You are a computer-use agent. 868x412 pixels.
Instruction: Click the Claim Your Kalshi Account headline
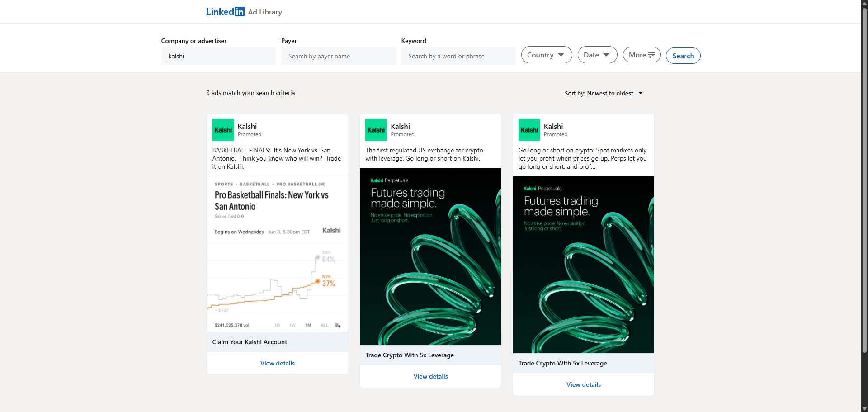(x=250, y=342)
